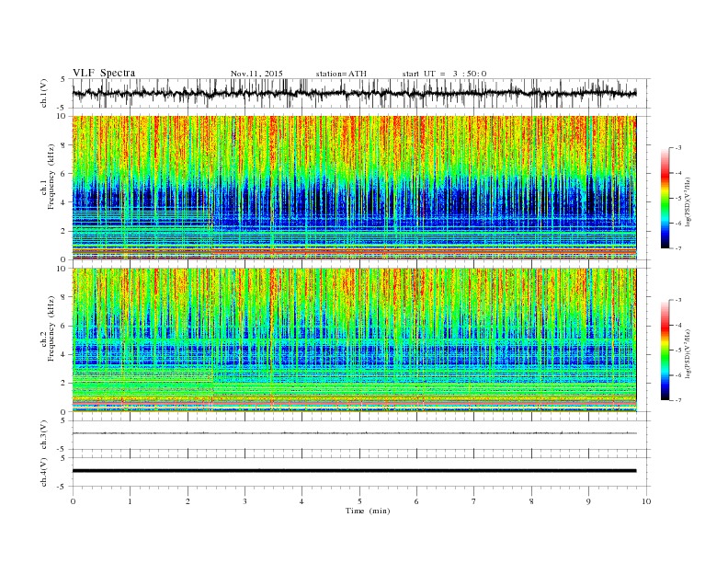Click the time-axis tick label "1"
The width and height of the screenshot is (728, 563).
(x=130, y=501)
